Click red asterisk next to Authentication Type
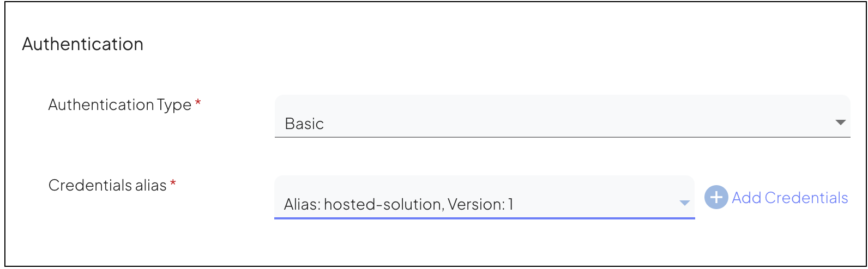Viewport: 868px width, 269px height. point(198,103)
